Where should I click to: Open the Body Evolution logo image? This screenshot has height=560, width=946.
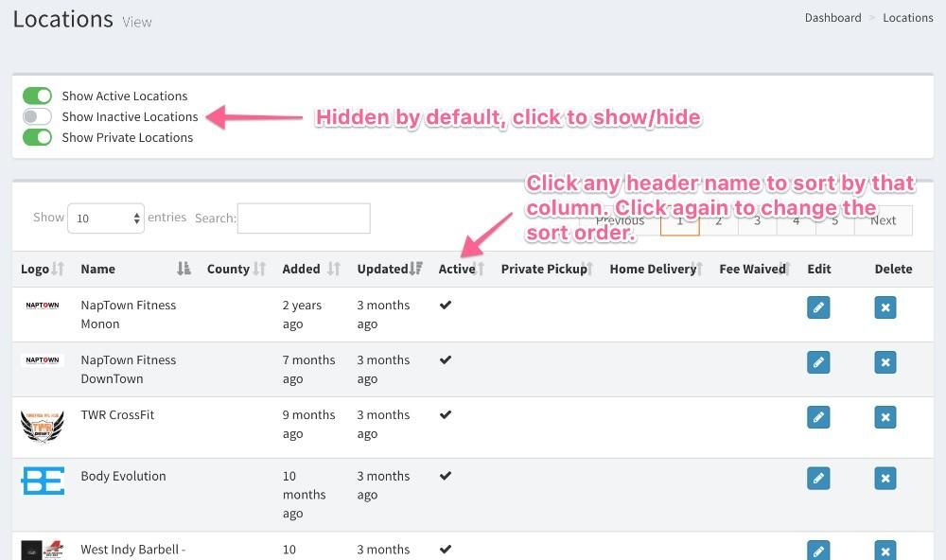(x=43, y=481)
